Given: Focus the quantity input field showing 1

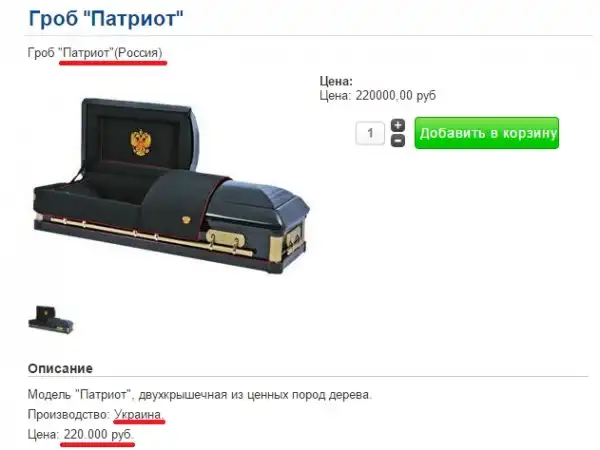Looking at the screenshot, I should tap(370, 133).
